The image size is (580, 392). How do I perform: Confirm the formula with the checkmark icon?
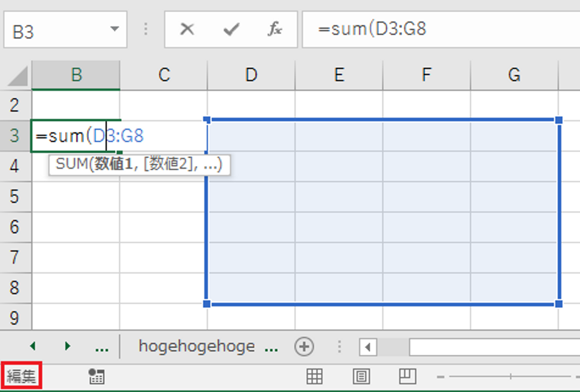point(231,29)
